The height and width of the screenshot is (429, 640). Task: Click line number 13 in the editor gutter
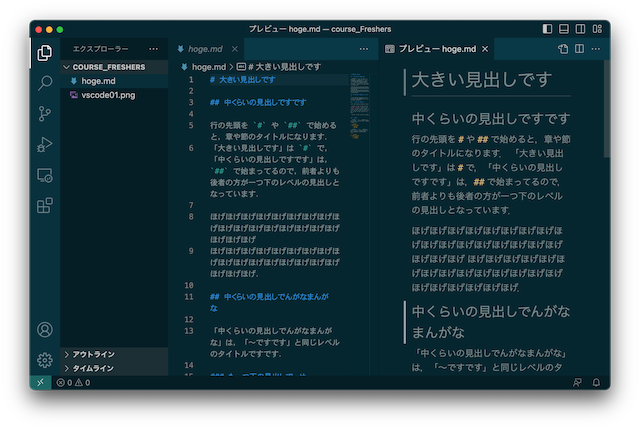[x=189, y=331]
